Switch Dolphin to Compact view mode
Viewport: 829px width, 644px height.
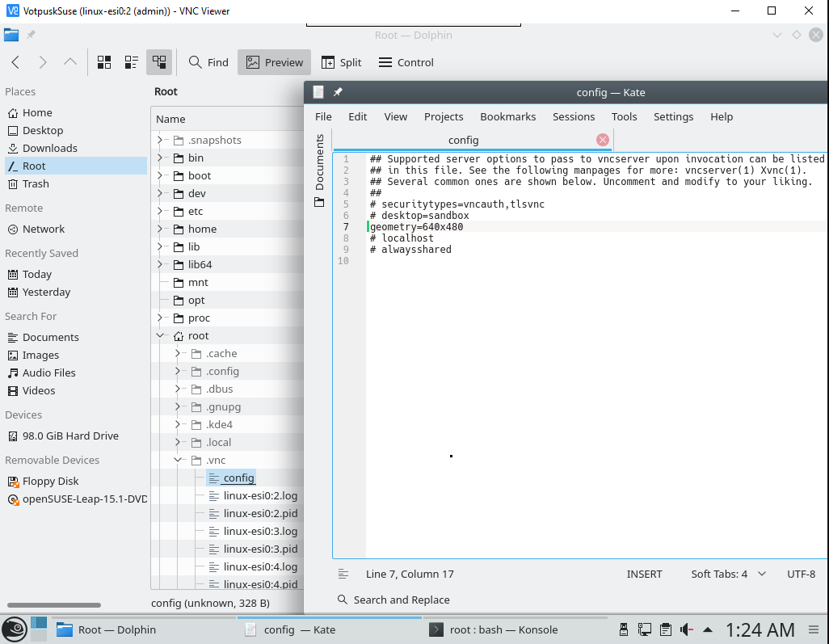point(132,62)
